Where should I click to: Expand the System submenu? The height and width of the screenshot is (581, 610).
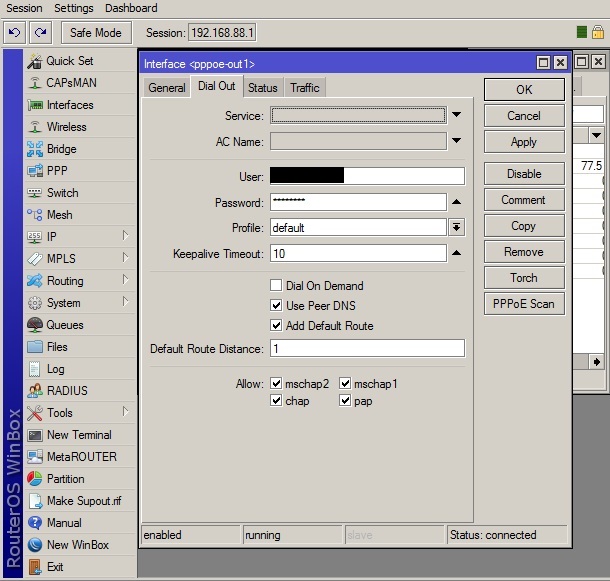(125, 301)
